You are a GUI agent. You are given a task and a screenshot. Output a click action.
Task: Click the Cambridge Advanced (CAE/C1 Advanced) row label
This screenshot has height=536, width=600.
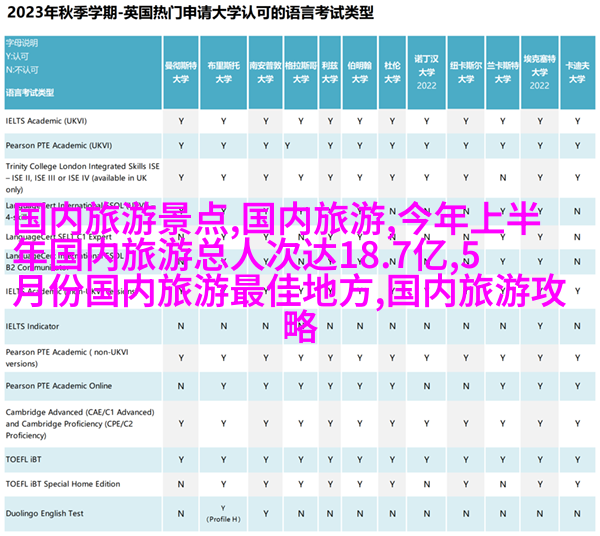coord(80,424)
